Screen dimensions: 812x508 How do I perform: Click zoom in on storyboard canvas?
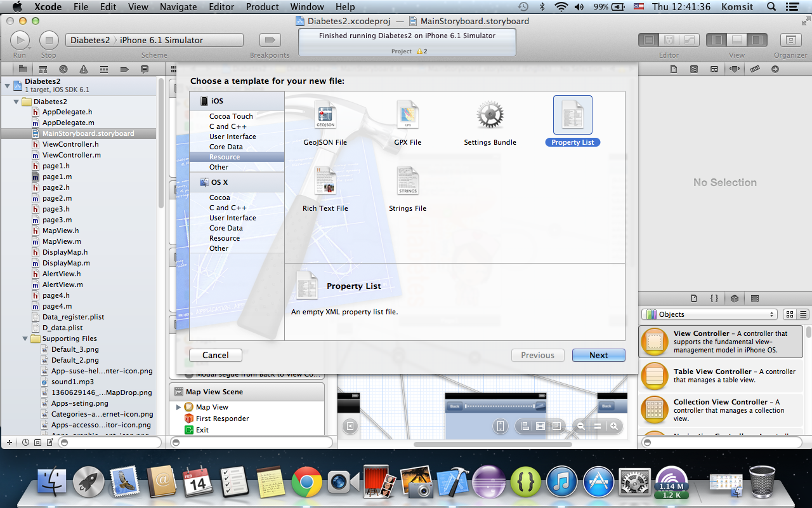614,427
